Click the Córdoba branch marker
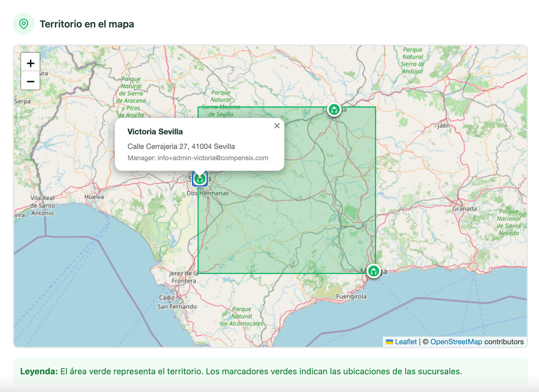 [x=334, y=110]
